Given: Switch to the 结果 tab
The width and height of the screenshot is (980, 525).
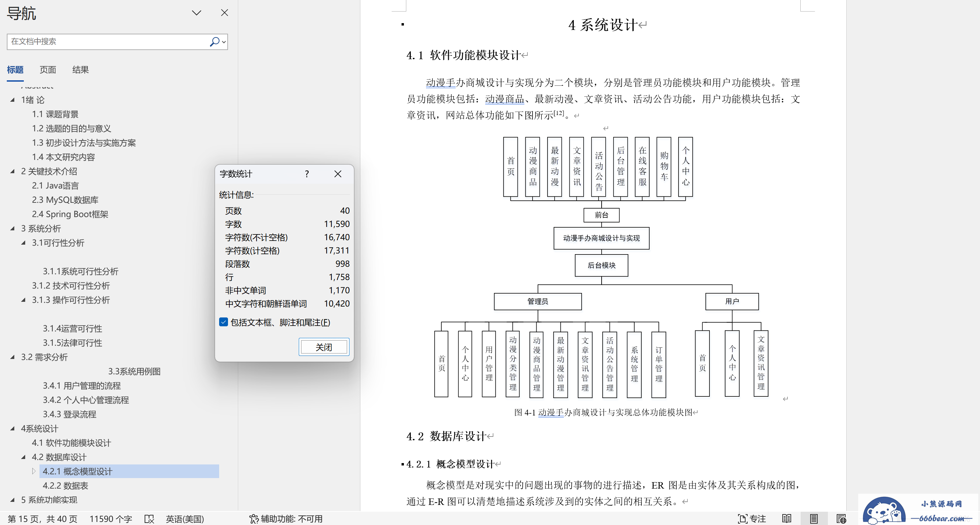Looking at the screenshot, I should pos(80,70).
